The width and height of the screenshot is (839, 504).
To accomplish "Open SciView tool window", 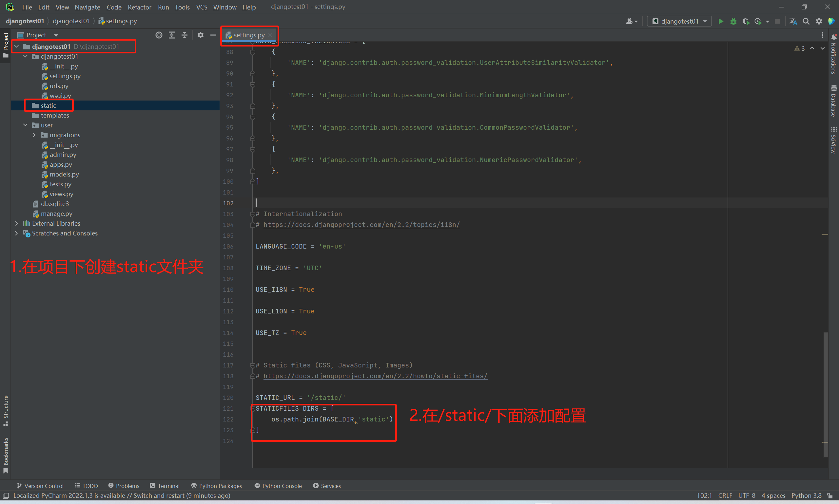I will coord(833,140).
